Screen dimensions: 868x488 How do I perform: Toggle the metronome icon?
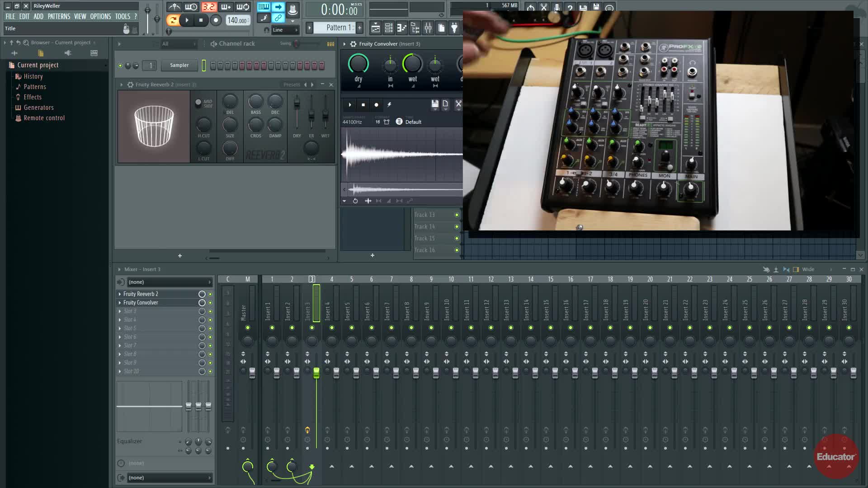tap(174, 7)
